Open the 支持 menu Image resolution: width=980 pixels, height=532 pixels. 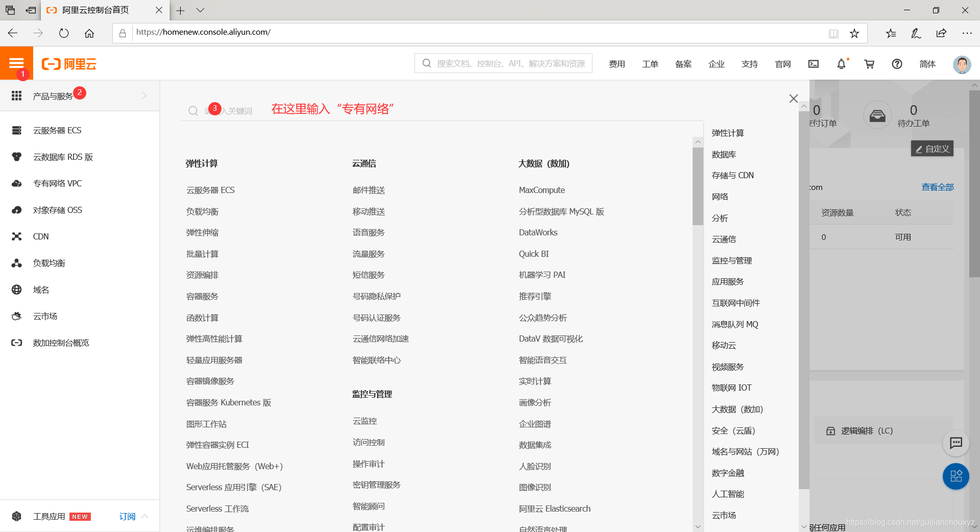coord(749,64)
